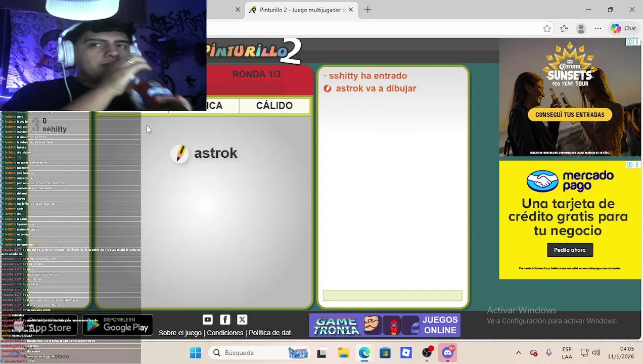Click 'sshitty ha entrado' chat message
This screenshot has height=364, width=643.
pyautogui.click(x=368, y=76)
